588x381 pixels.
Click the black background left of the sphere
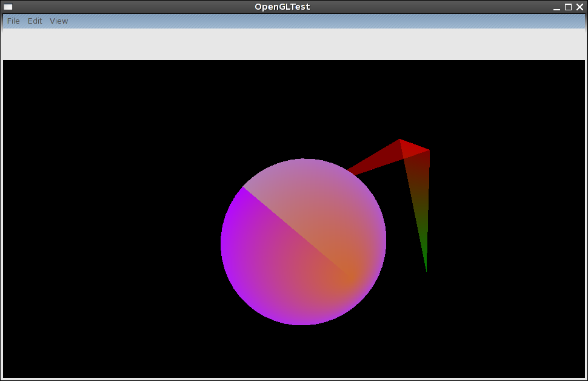point(121,243)
